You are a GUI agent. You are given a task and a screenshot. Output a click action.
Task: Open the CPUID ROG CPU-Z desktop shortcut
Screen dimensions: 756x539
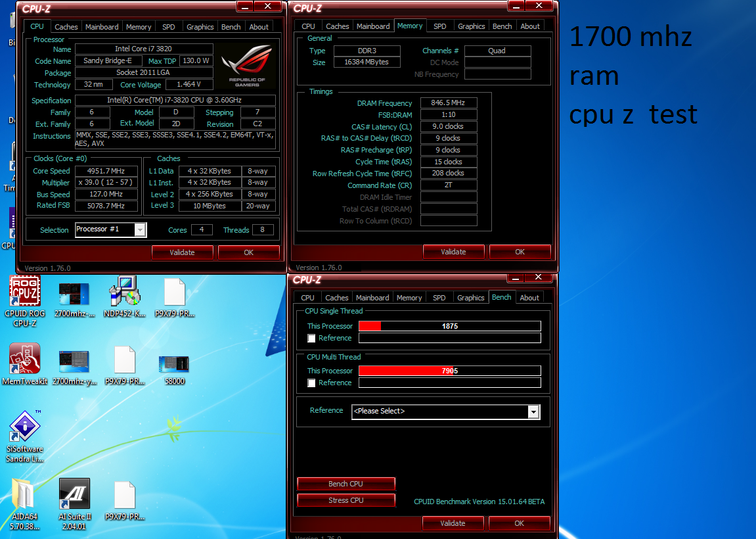coord(24,301)
